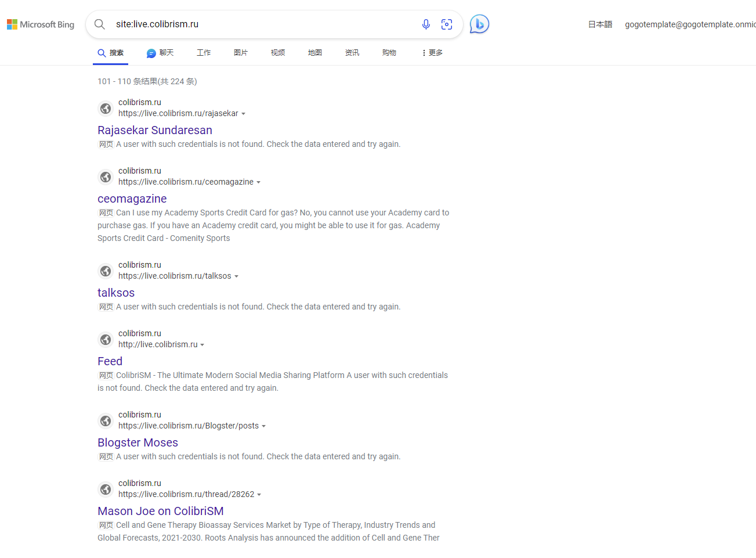The height and width of the screenshot is (558, 756).
Task: Click globe icon beside ceomagazine result
Action: [x=106, y=177]
